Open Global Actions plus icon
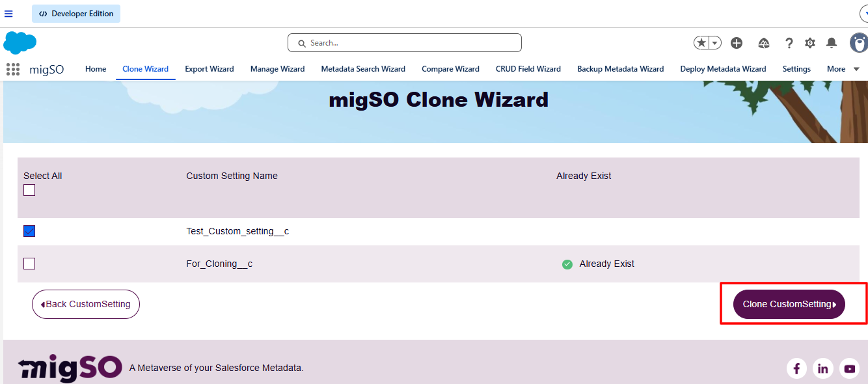This screenshot has width=868, height=384. [x=737, y=43]
